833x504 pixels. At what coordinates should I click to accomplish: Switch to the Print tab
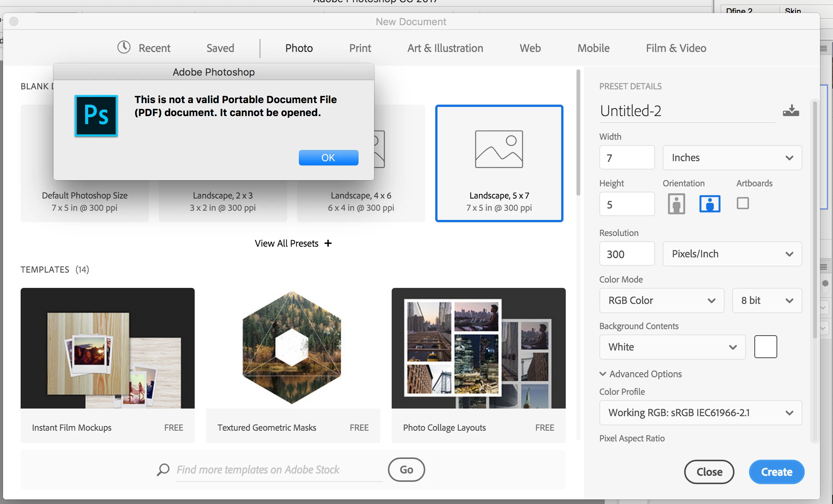(x=360, y=48)
